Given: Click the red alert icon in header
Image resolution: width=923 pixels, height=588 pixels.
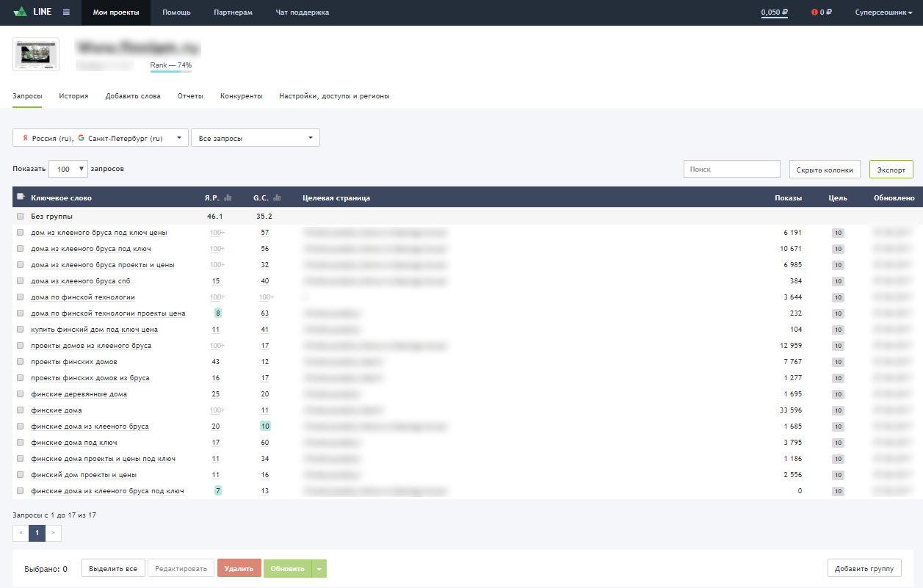Looking at the screenshot, I should [x=814, y=12].
